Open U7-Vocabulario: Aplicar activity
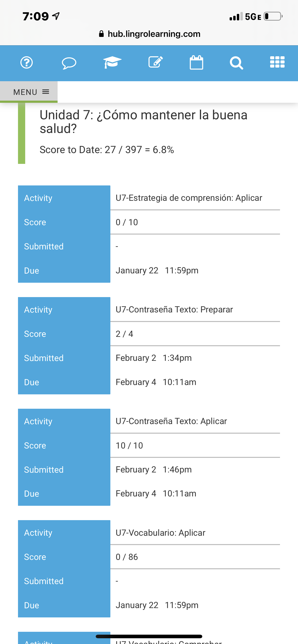 161,533
